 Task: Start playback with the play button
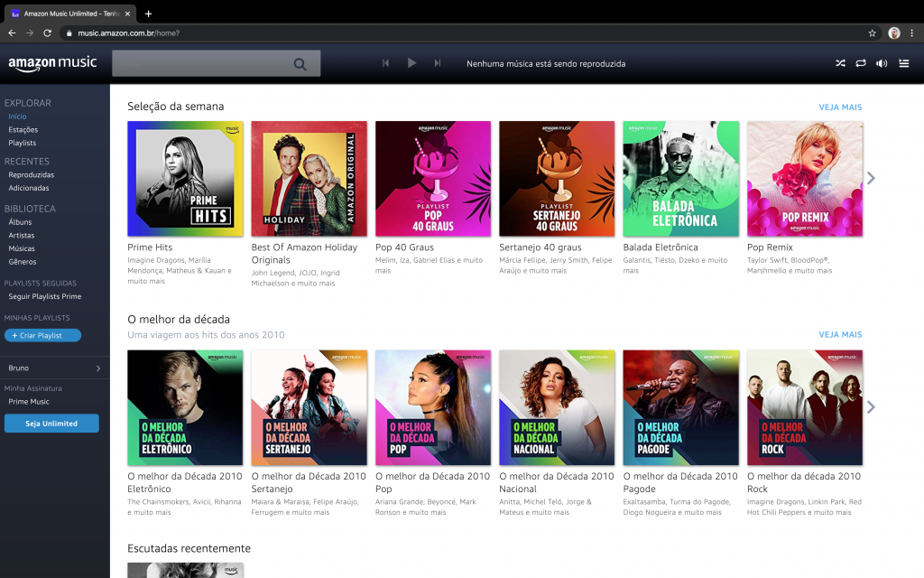[x=411, y=63]
